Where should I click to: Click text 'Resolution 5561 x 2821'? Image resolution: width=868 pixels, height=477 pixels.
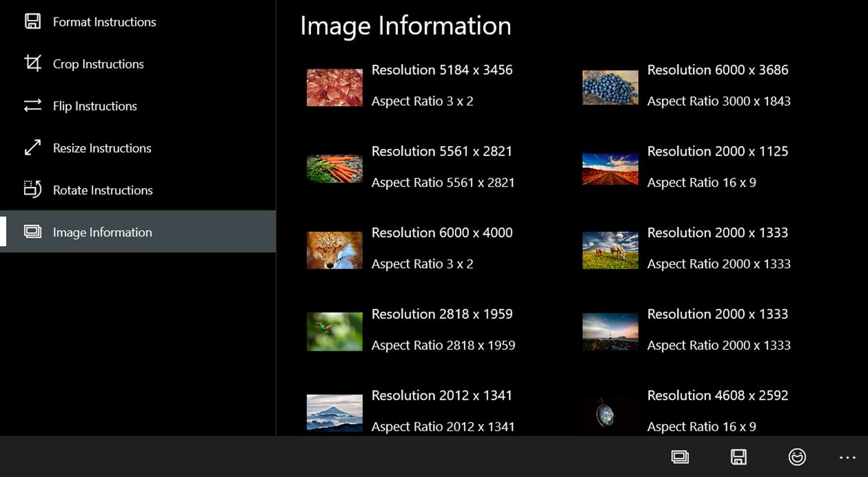[x=442, y=151]
